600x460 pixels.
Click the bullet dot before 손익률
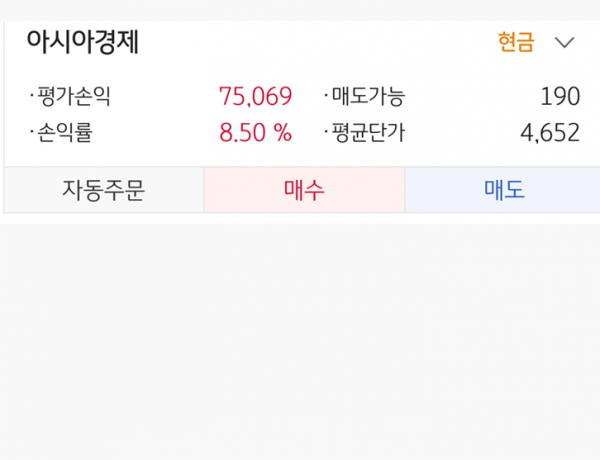pos(32,132)
